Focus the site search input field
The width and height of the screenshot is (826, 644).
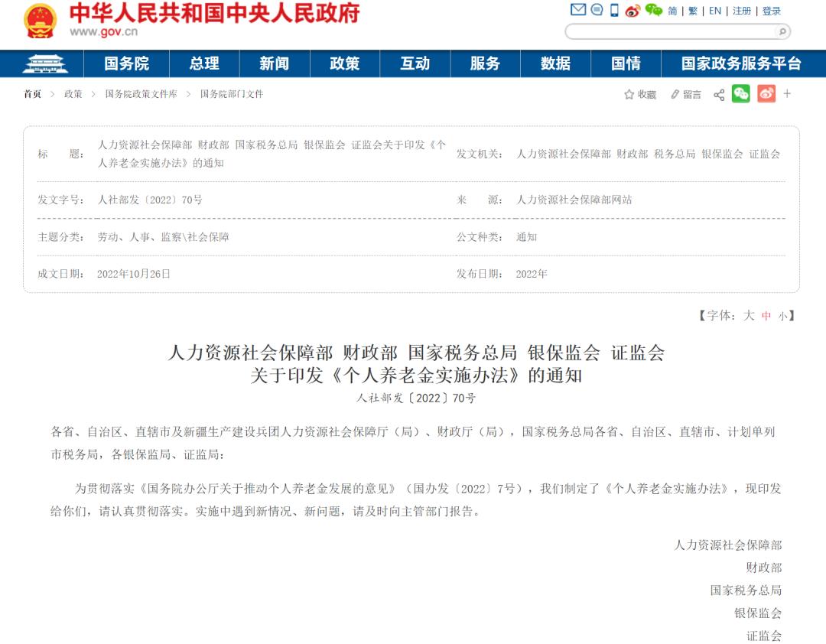point(672,31)
